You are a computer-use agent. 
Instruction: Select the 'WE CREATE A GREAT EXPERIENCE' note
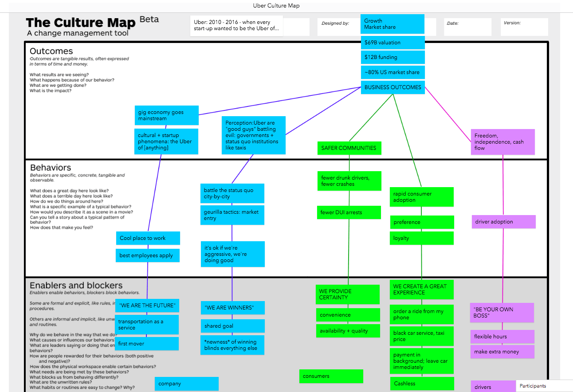(422, 290)
